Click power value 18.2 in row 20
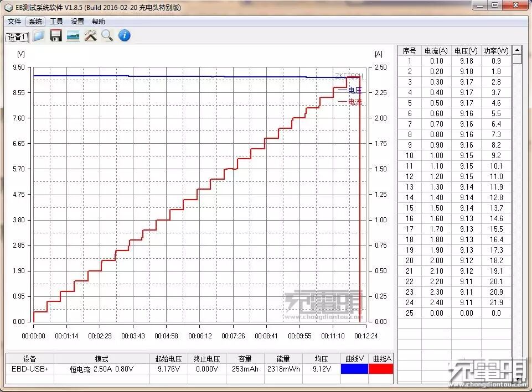The width and height of the screenshot is (532, 392). point(496,260)
